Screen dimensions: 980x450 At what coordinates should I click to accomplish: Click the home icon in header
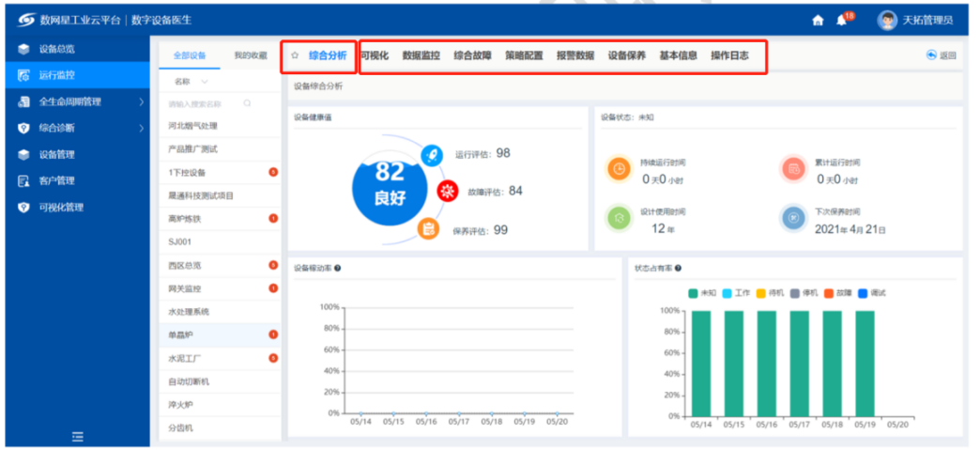818,21
